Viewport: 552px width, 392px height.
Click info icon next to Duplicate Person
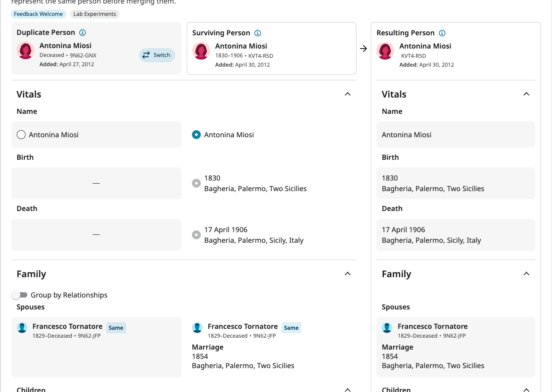pyautogui.click(x=83, y=33)
